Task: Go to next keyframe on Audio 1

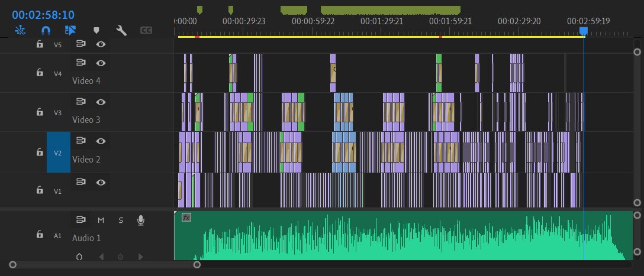Action: click(140, 257)
